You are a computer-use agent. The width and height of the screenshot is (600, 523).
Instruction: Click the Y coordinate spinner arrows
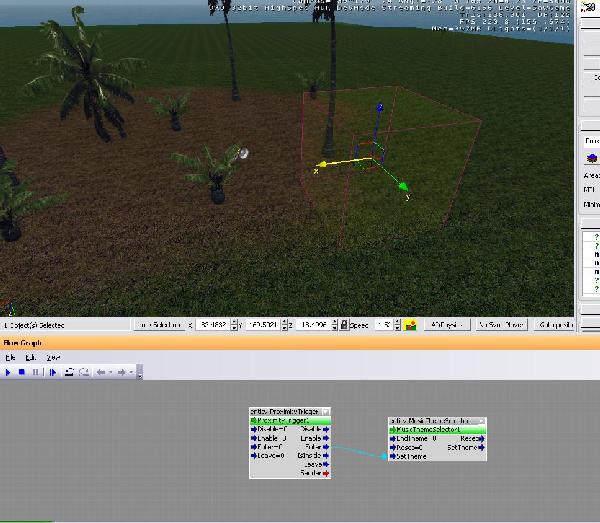(284, 325)
